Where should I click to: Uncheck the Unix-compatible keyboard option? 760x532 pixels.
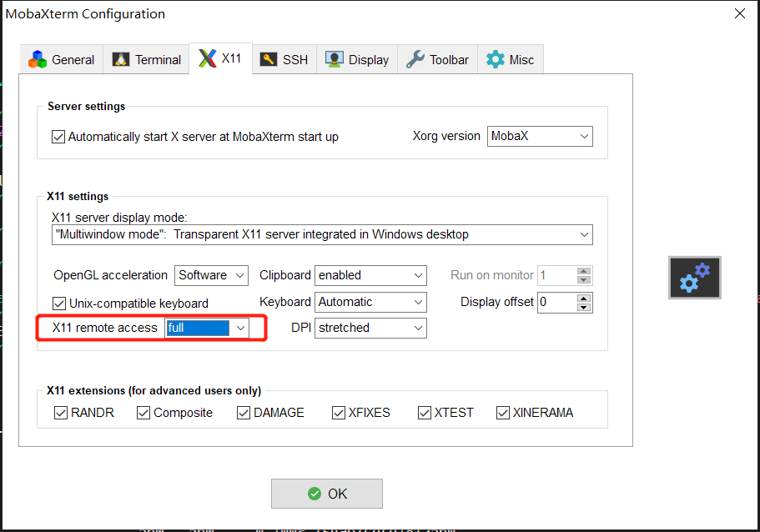pos(58,302)
